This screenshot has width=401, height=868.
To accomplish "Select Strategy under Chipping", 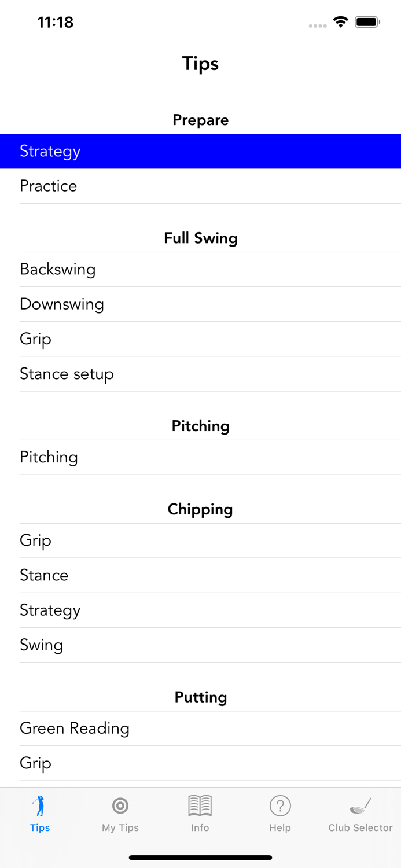I will tap(200, 610).
